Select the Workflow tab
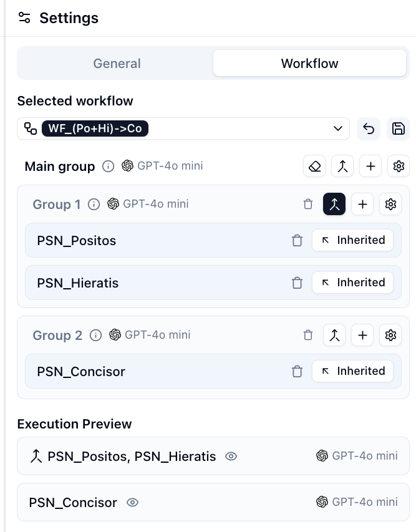The width and height of the screenshot is (416, 532). [309, 64]
